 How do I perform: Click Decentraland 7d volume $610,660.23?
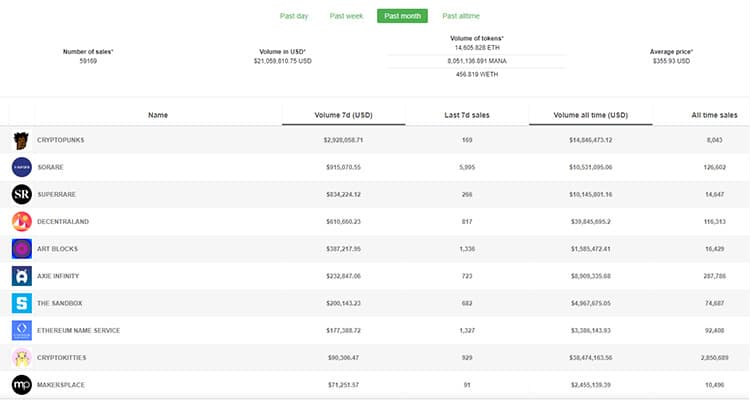click(343, 222)
